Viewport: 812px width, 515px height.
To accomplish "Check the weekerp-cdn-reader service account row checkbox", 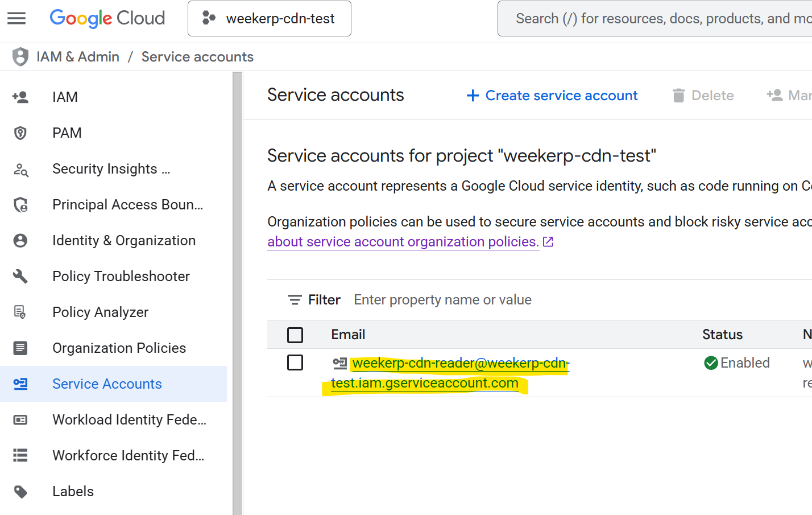I will click(295, 362).
